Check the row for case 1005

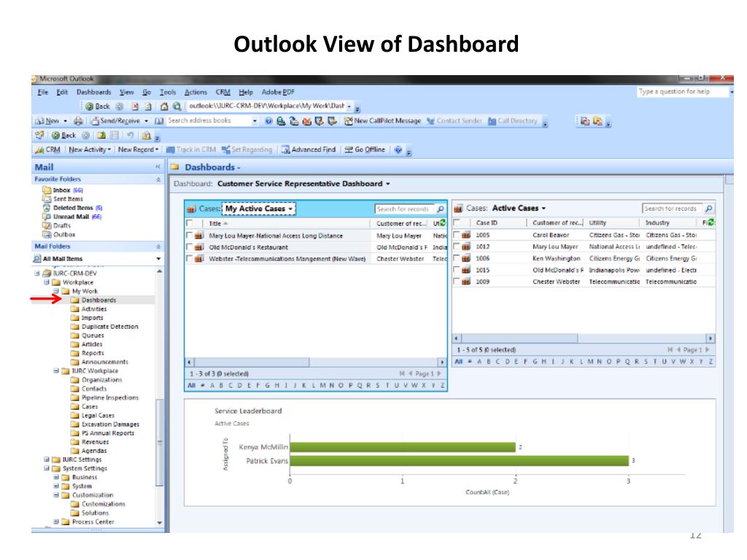[x=457, y=235]
